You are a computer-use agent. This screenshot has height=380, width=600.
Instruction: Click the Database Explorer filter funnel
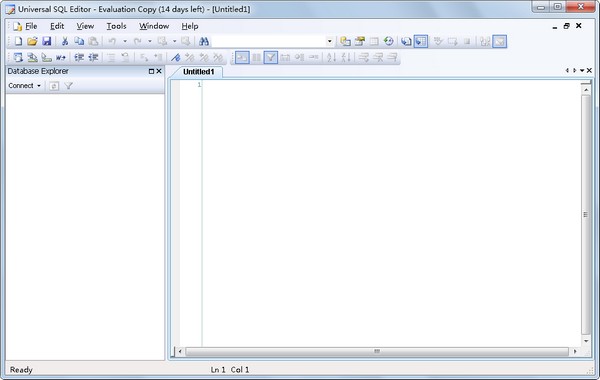68,86
